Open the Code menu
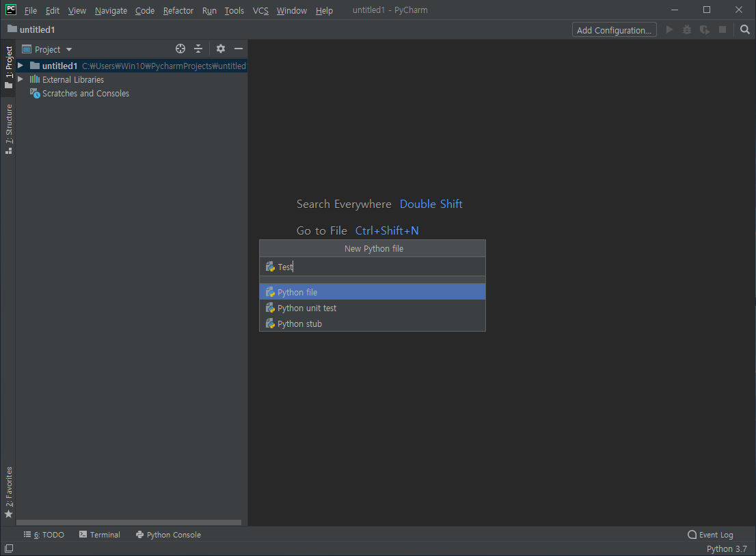The height and width of the screenshot is (556, 756). point(145,11)
